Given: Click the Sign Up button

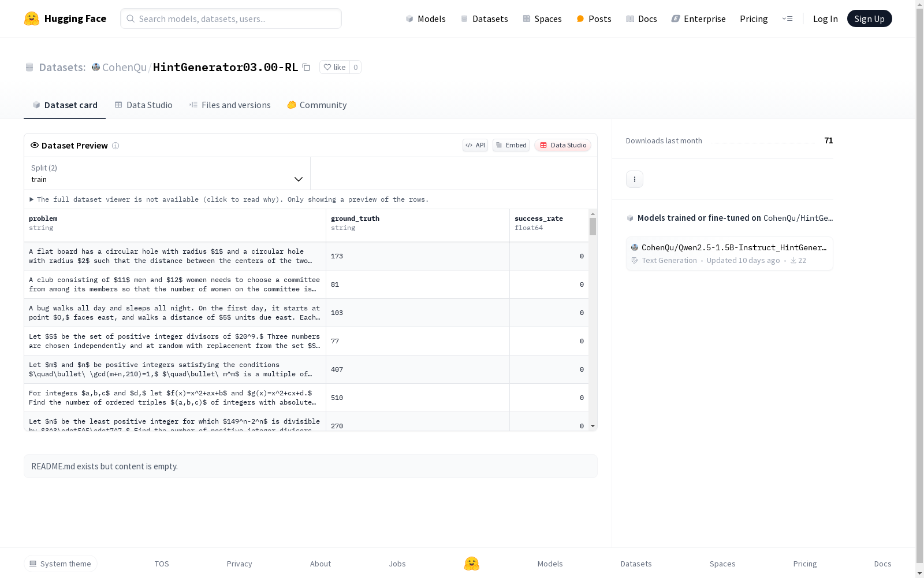Looking at the screenshot, I should pyautogui.click(x=870, y=18).
